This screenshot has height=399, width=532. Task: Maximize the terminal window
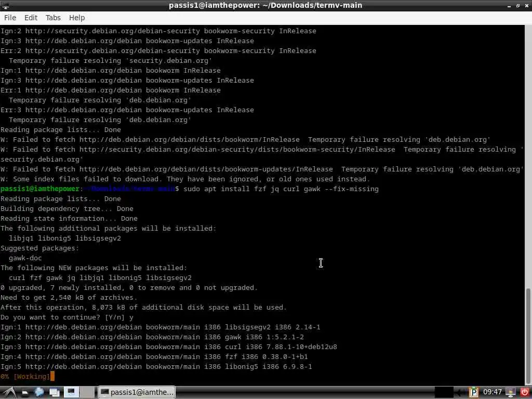(x=518, y=6)
